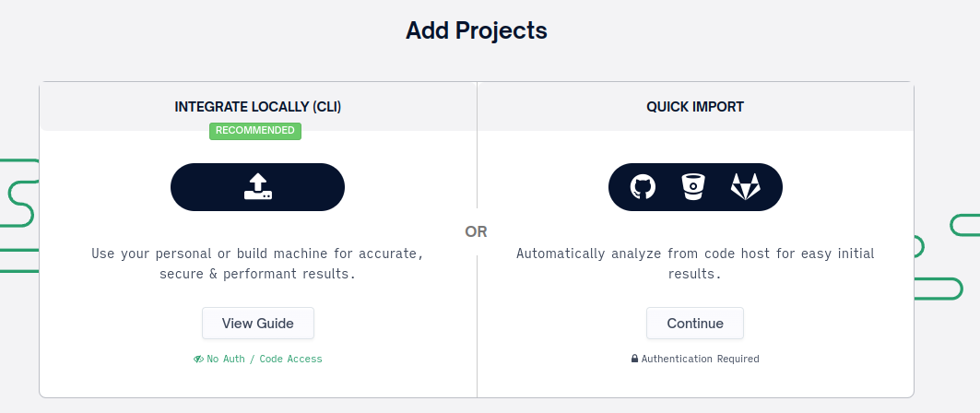Click the Add Projects page title

coord(477,30)
